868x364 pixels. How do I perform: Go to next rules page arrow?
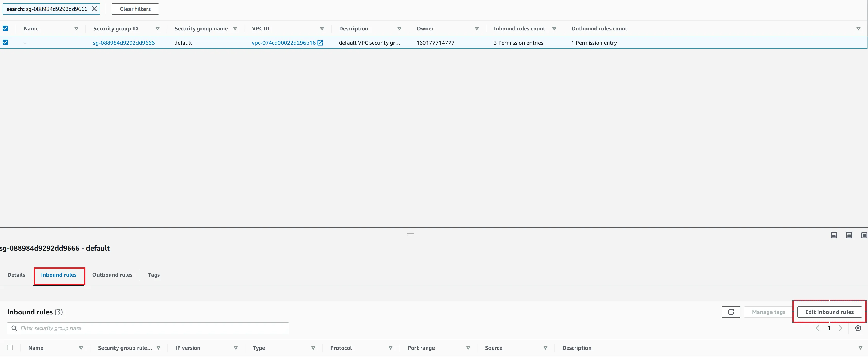(x=840, y=328)
